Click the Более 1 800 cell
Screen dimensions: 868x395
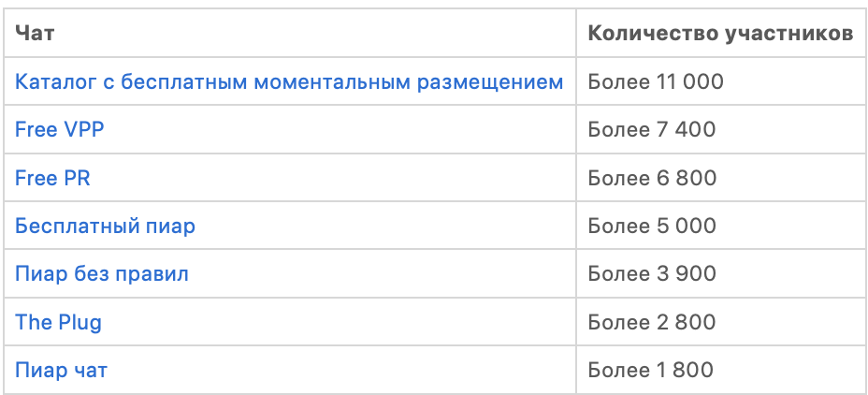coord(650,371)
